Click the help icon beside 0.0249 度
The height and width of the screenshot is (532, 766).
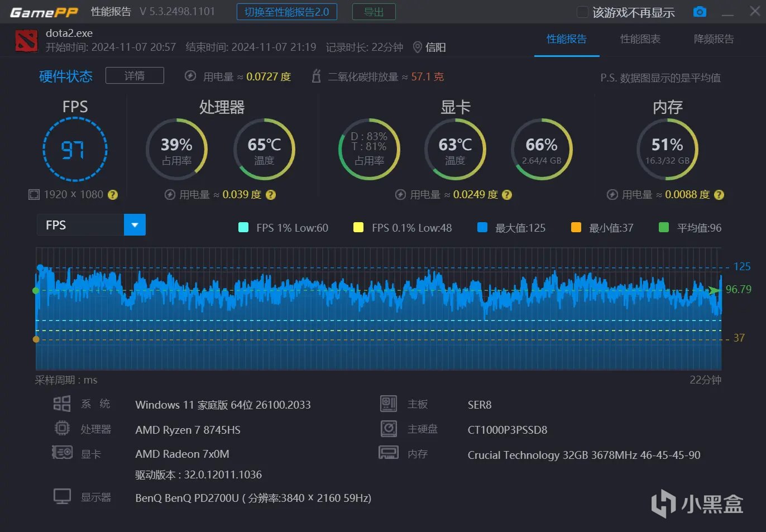[507, 195]
